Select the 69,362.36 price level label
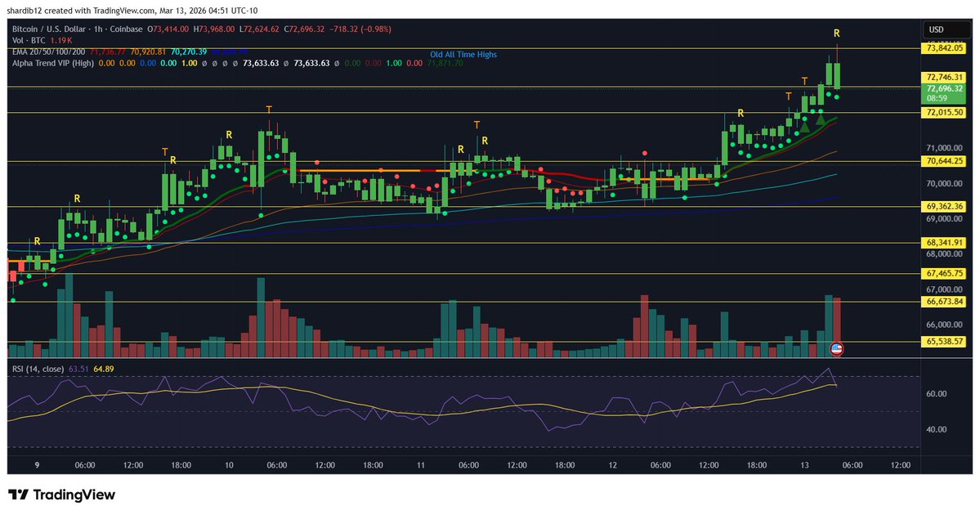 coord(944,206)
